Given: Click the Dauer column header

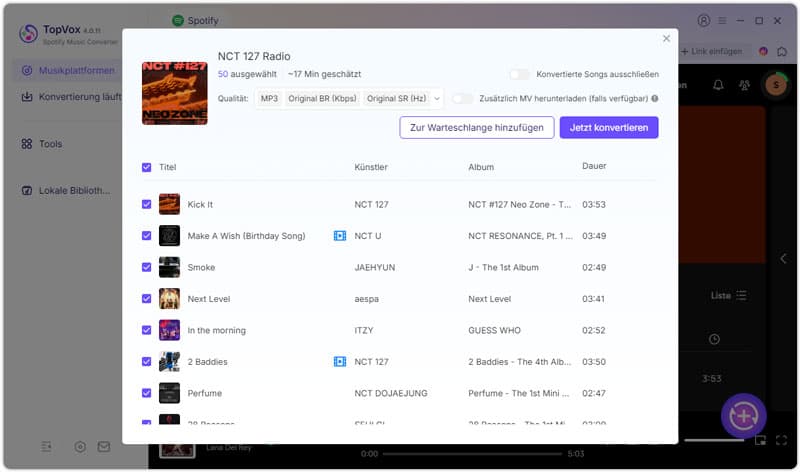Looking at the screenshot, I should (594, 166).
